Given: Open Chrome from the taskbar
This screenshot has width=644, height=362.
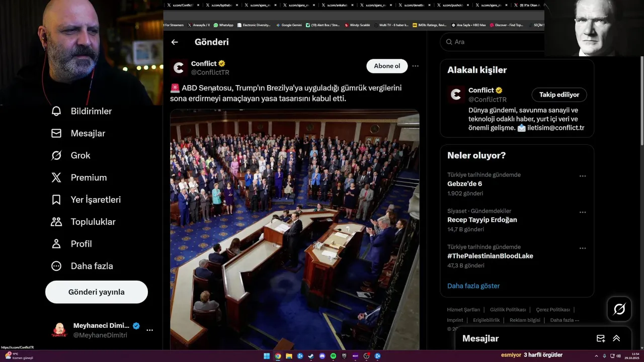Looking at the screenshot, I should click(278, 356).
